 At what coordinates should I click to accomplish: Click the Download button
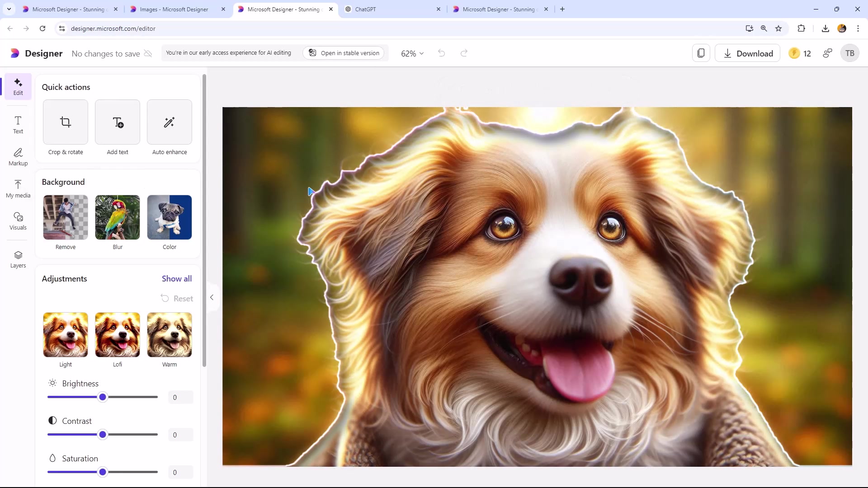pyautogui.click(x=747, y=53)
